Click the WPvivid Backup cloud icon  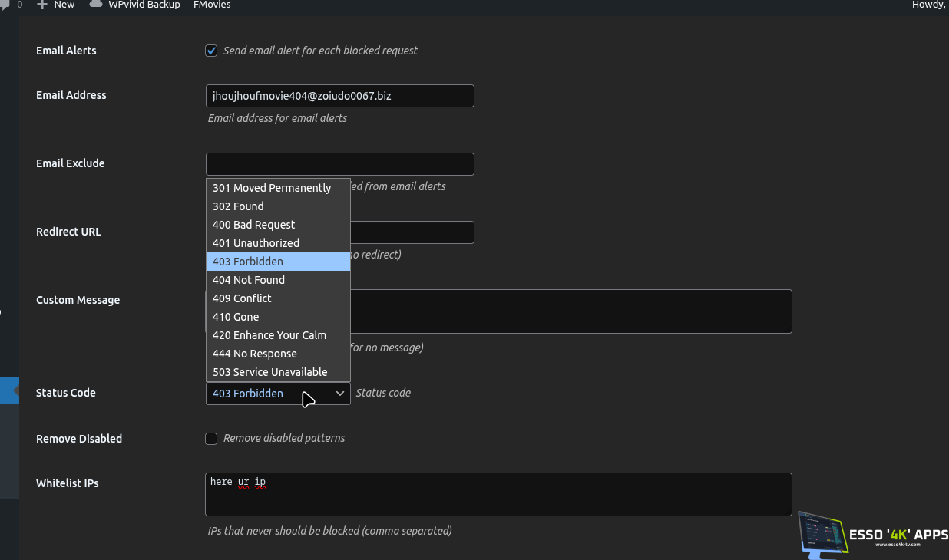point(96,5)
